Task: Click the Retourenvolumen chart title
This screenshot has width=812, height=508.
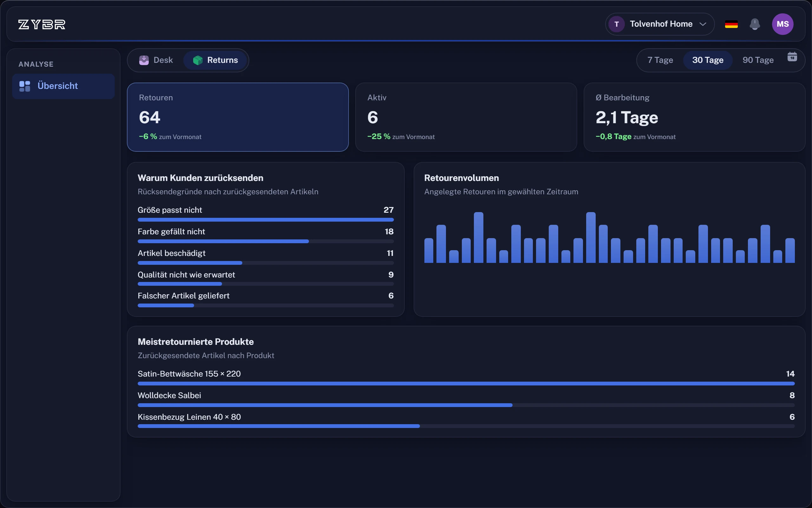Action: pos(462,178)
